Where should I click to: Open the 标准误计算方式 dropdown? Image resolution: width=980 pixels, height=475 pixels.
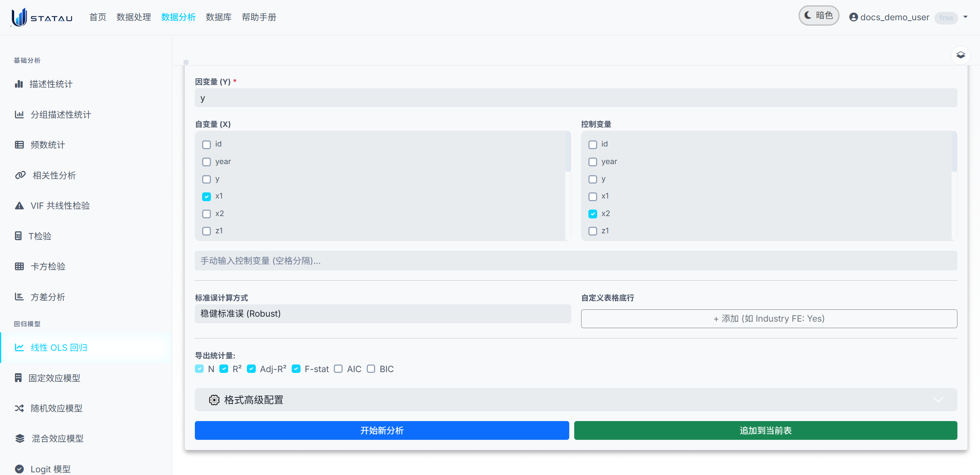pos(383,314)
